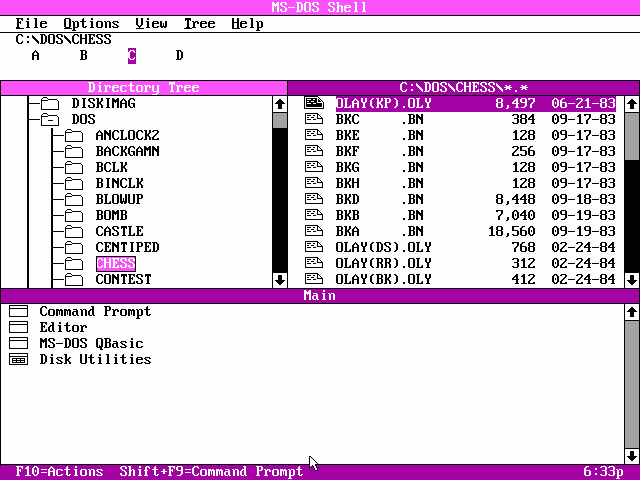Click the folder icon for CHESS
The height and width of the screenshot is (480, 640).
(73, 264)
